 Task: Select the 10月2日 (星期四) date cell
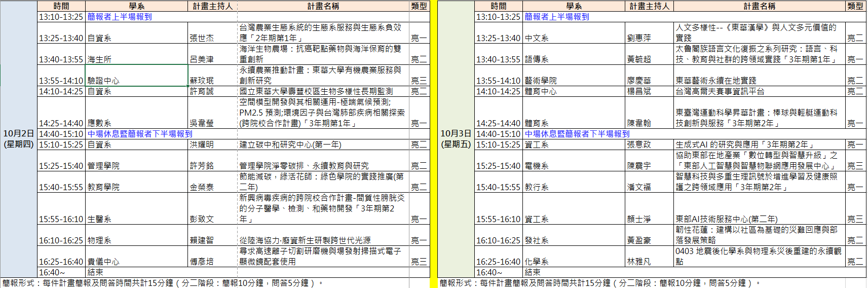pyautogui.click(x=19, y=139)
